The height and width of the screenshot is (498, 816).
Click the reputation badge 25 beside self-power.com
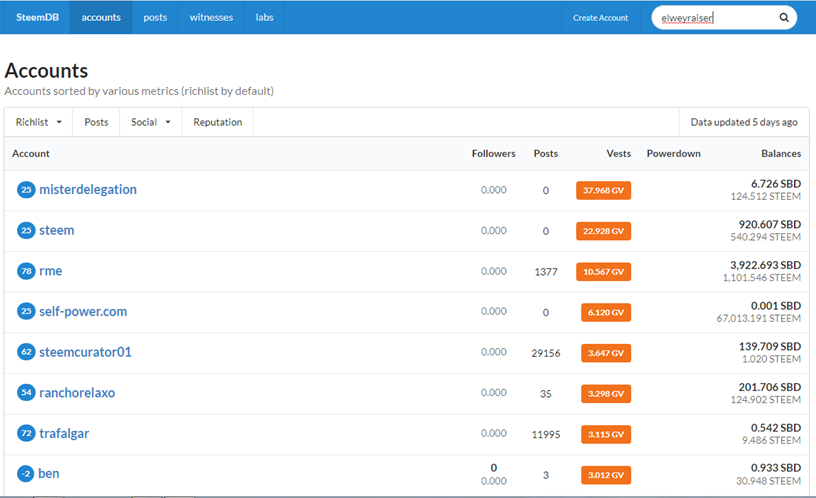coord(26,311)
